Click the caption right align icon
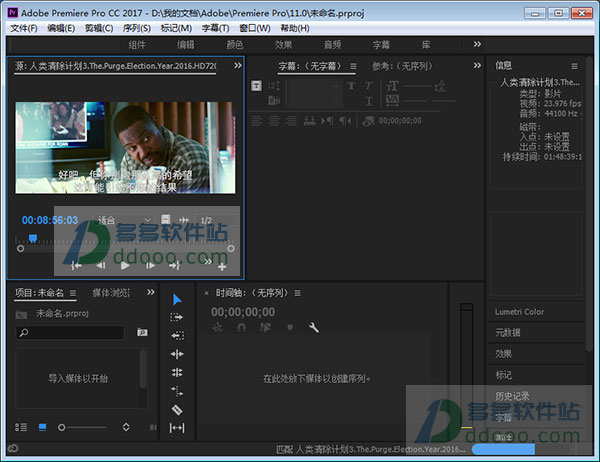The image size is (600, 462). tap(292, 121)
